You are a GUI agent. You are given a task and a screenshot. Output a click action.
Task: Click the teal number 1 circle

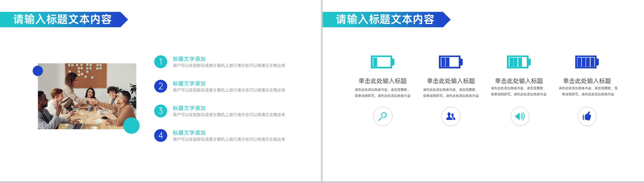tap(161, 62)
